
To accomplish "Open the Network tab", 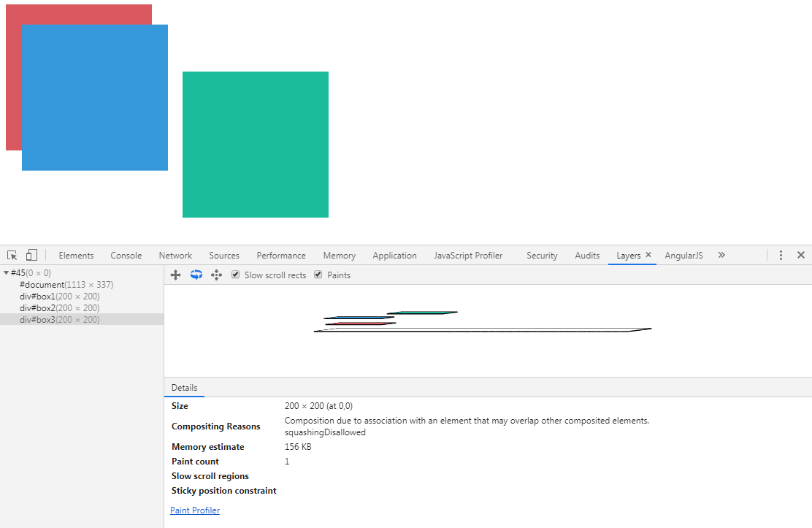I will coord(175,256).
